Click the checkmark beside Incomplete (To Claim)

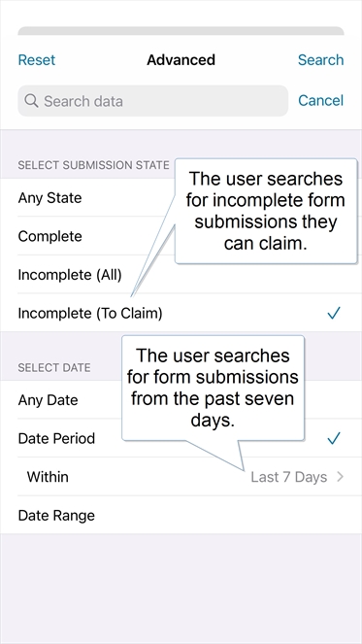(334, 314)
